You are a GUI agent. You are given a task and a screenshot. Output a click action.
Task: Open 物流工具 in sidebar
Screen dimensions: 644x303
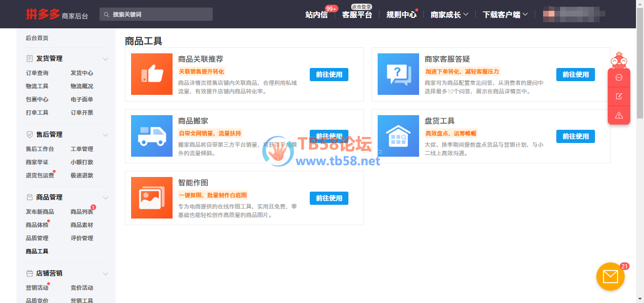coord(37,86)
